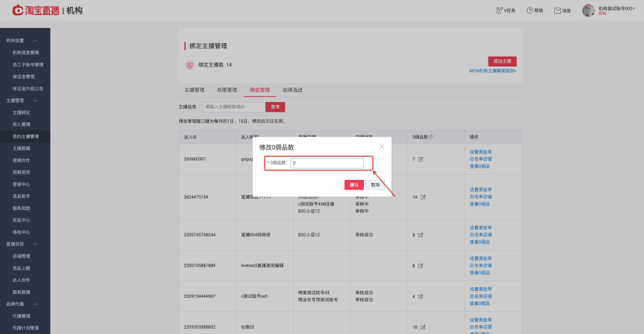The height and width of the screenshot is (334, 644).
Task: Edit 0佣品数 value 3 via pencil icon
Action: click(x=421, y=235)
